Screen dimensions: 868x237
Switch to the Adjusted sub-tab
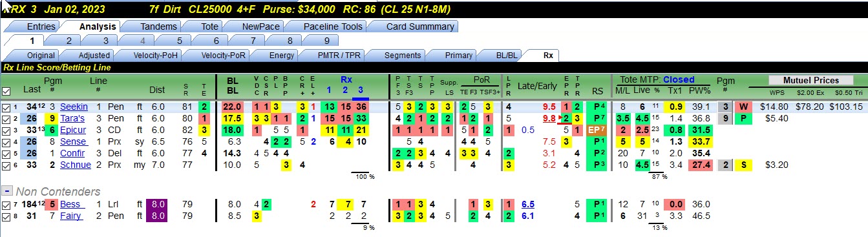pyautogui.click(x=94, y=55)
